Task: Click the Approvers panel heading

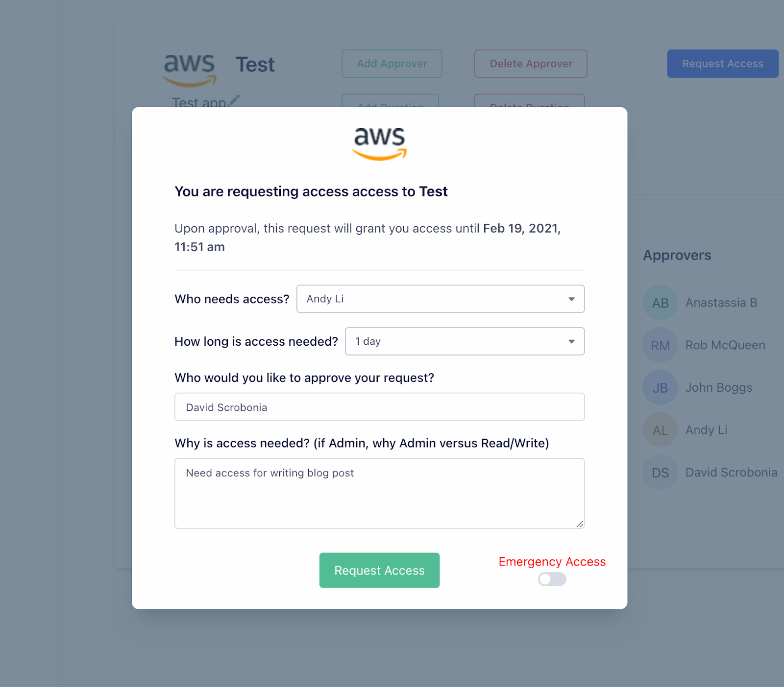Action: [677, 255]
